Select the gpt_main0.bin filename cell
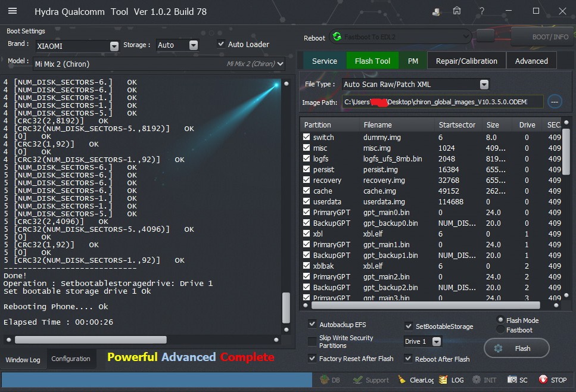The image size is (576, 392). coord(387,212)
